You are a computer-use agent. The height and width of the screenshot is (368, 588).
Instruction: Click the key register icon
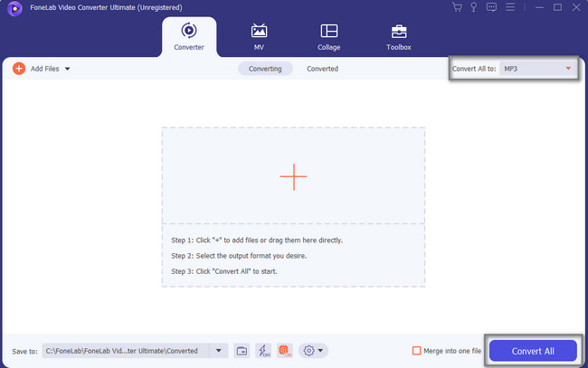pyautogui.click(x=474, y=7)
